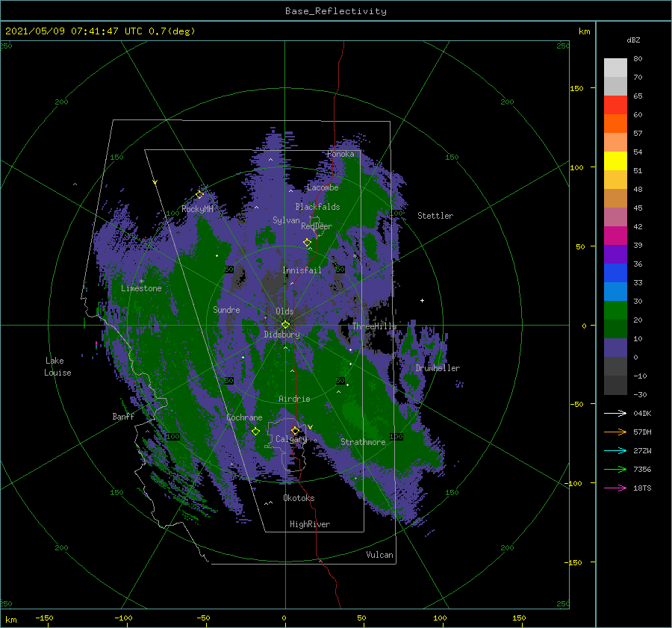Click the Olds label
This screenshot has height=628, width=672.
(x=284, y=311)
